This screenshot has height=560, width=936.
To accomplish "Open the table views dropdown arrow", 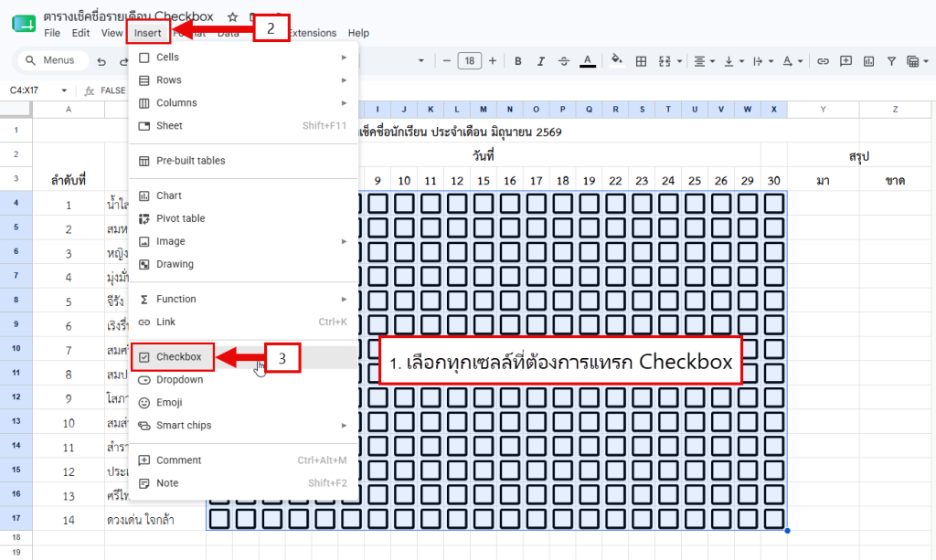I will click(926, 61).
